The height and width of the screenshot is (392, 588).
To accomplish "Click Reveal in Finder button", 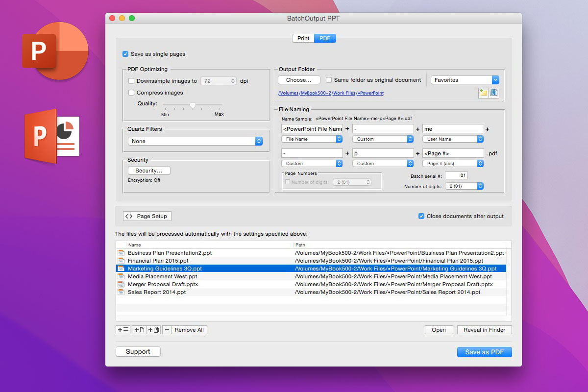I will tap(485, 330).
